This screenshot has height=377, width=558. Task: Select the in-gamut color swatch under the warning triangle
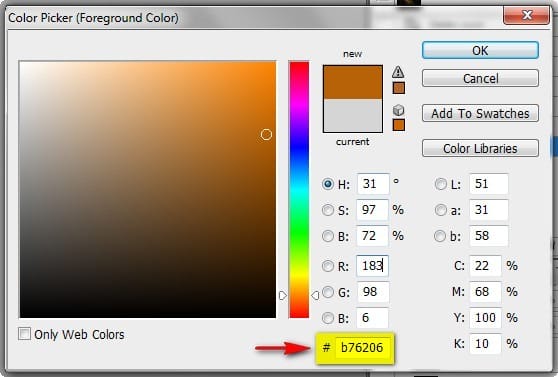[x=399, y=88]
